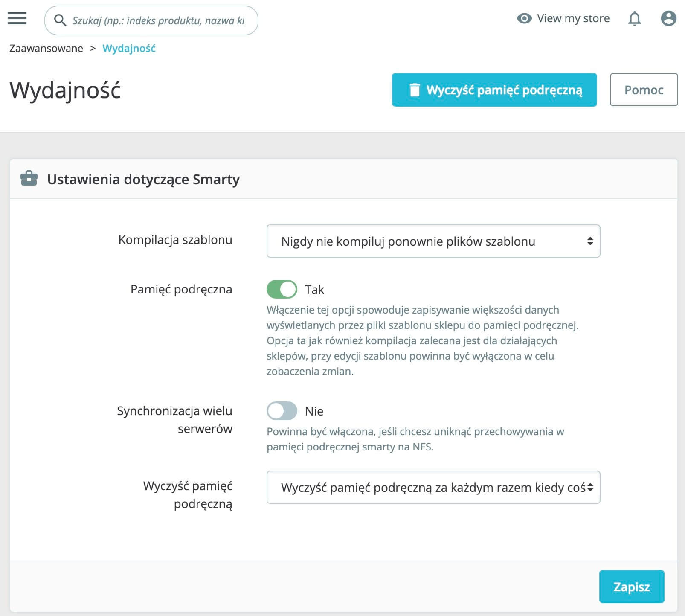
Task: Click the search magnifier icon
Action: pos(60,20)
